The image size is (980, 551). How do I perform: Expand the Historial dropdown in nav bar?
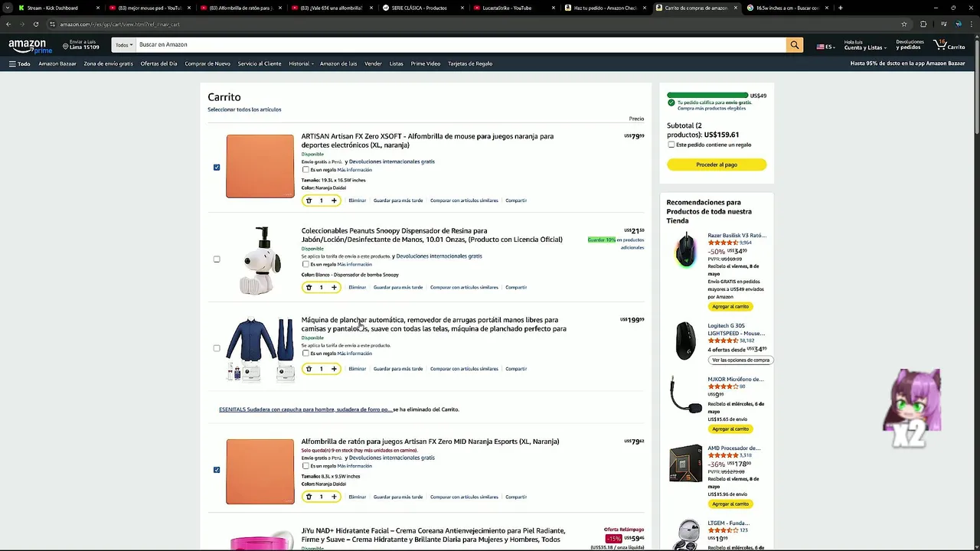pos(301,64)
